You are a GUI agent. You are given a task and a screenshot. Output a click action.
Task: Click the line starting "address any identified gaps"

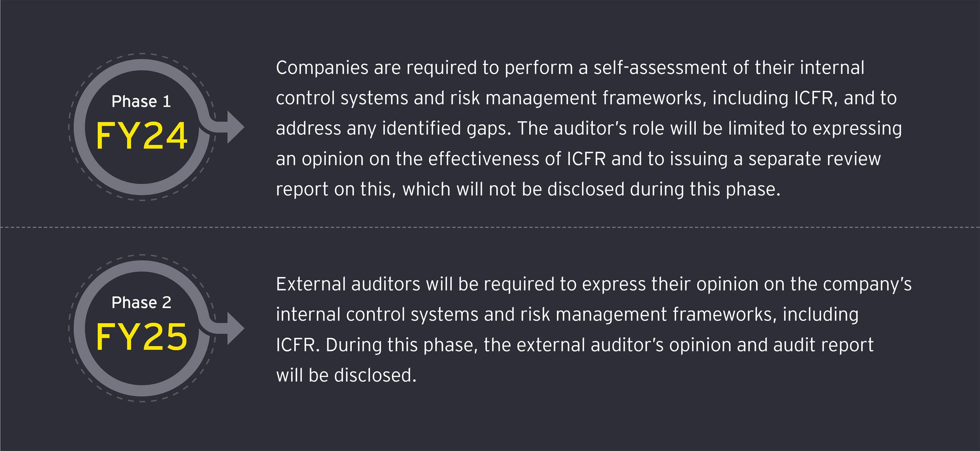click(589, 128)
